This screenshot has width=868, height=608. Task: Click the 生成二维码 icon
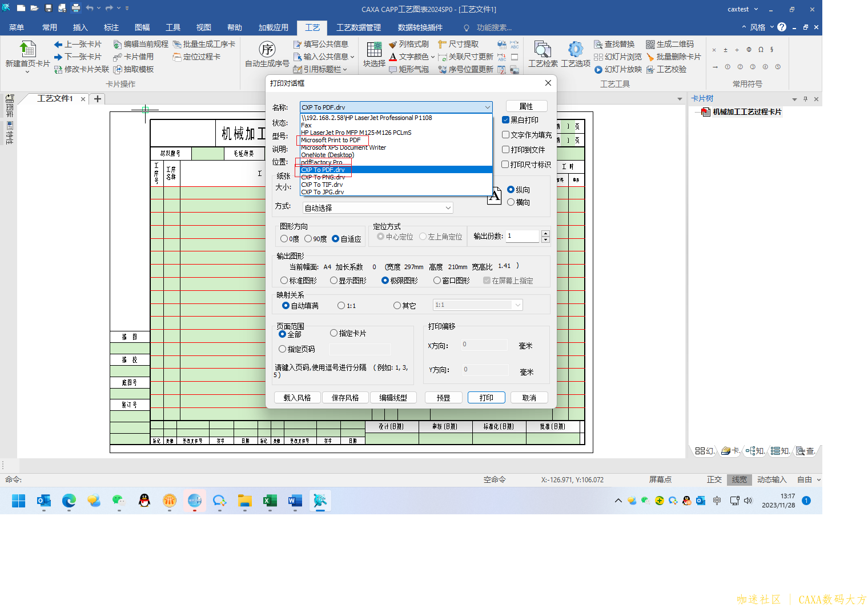[650, 45]
